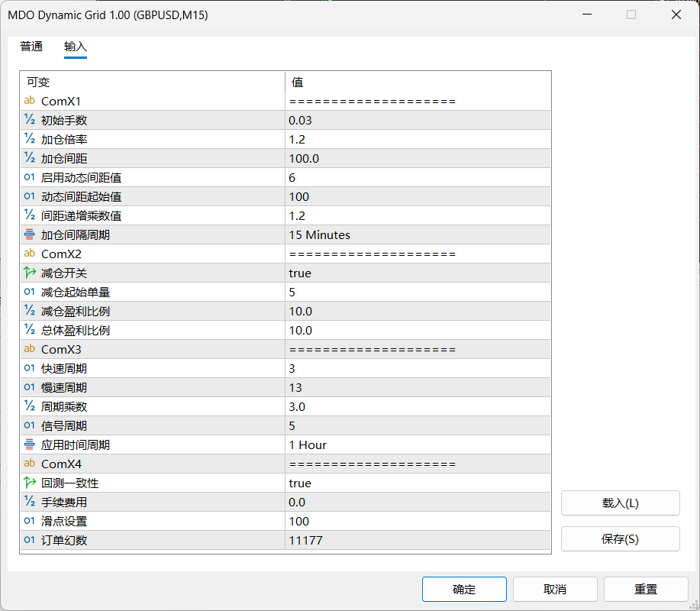The image size is (700, 611).
Task: Edit the 手续费用 value 0.0
Action: (x=418, y=502)
